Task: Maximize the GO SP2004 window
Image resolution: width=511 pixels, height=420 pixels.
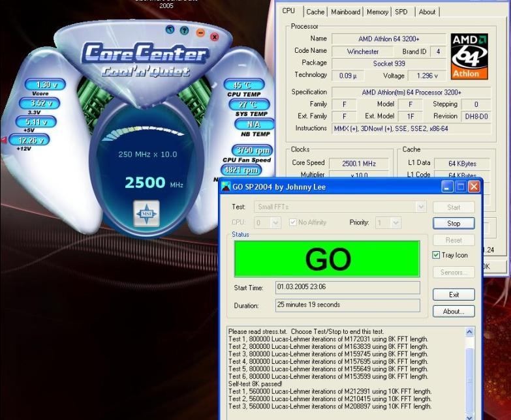Action: (461, 187)
